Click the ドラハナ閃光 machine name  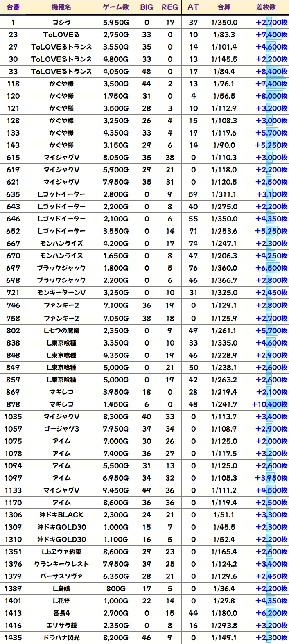(61, 637)
